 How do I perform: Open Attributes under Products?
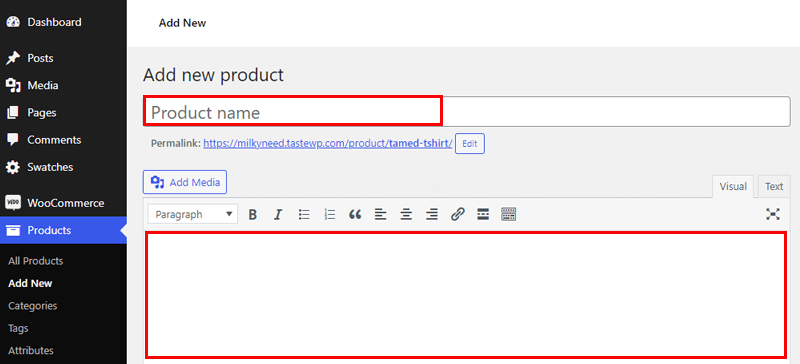[31, 351]
